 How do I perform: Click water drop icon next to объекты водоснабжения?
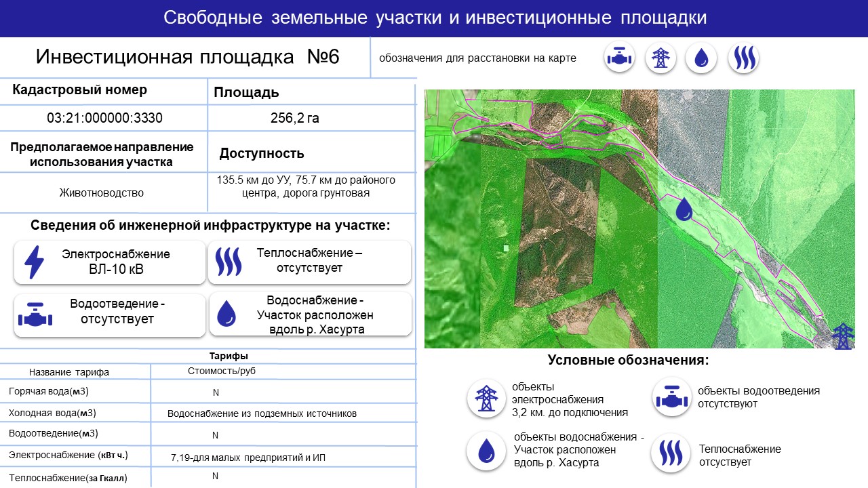(486, 451)
